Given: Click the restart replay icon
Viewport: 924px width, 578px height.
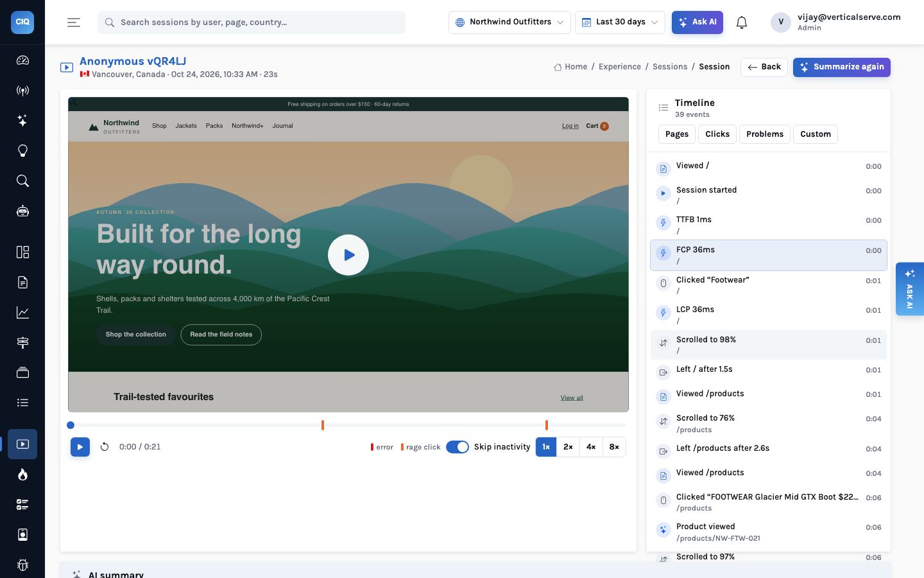Looking at the screenshot, I should (105, 447).
